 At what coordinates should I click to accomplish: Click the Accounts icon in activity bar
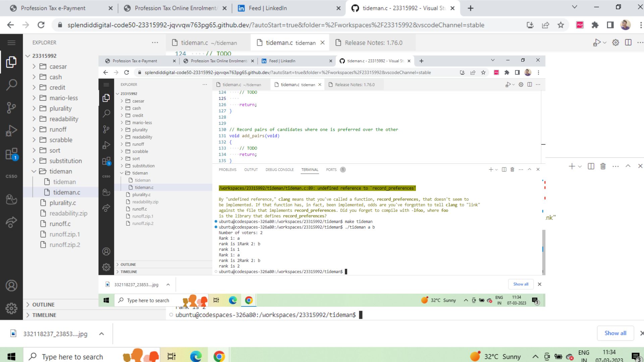coord(11,286)
